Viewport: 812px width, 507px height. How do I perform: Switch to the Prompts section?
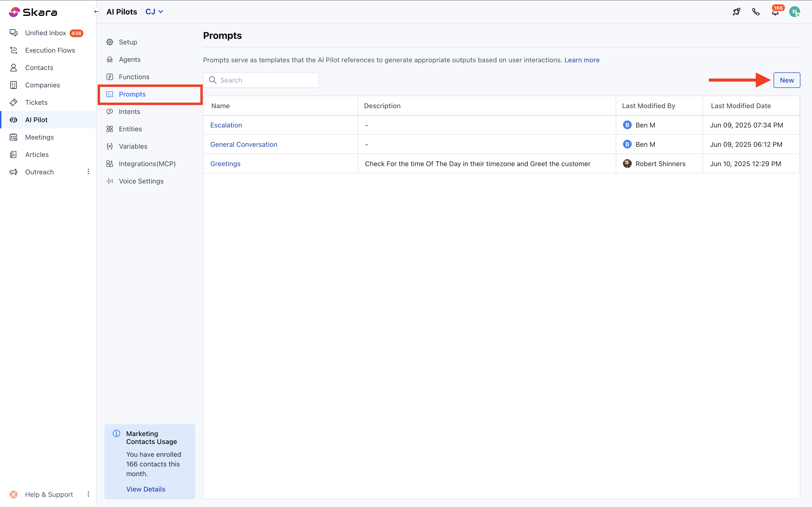click(132, 94)
